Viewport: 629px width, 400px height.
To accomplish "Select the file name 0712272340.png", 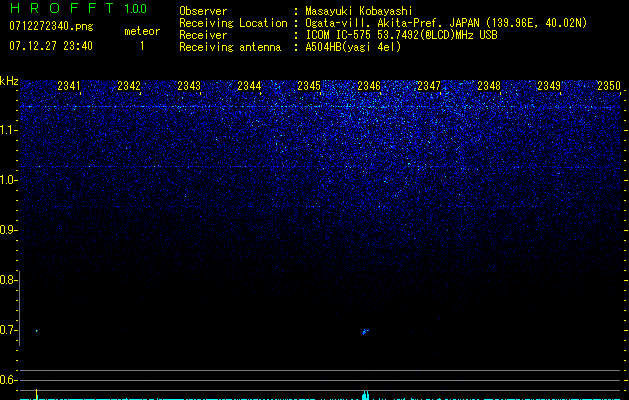I will pos(51,26).
